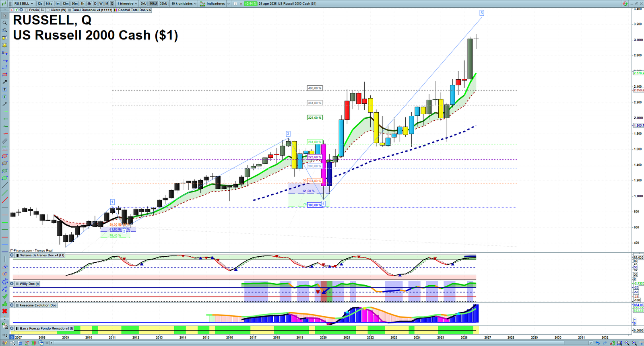Click the 56m timeframe button
Screen dimensions: 644x346
74,4
